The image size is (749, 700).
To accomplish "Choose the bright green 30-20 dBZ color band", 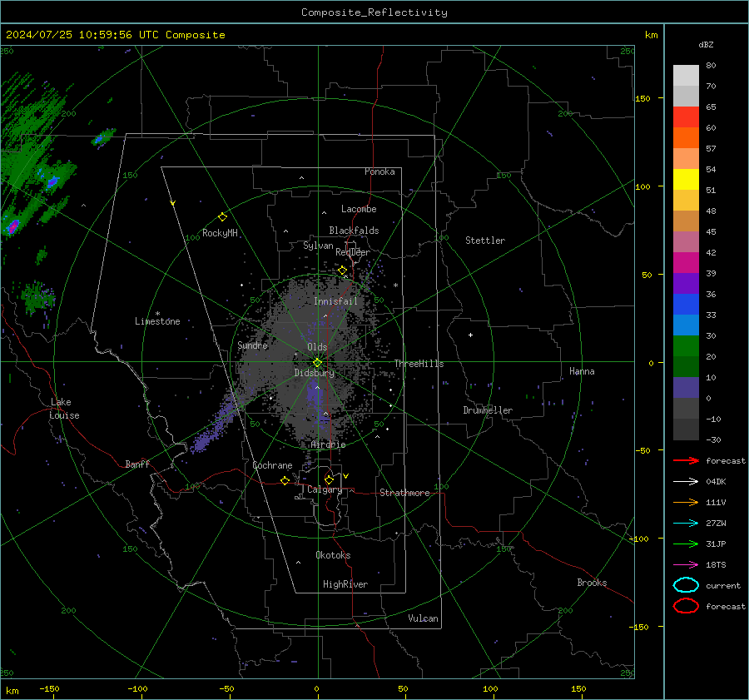I will tap(686, 346).
